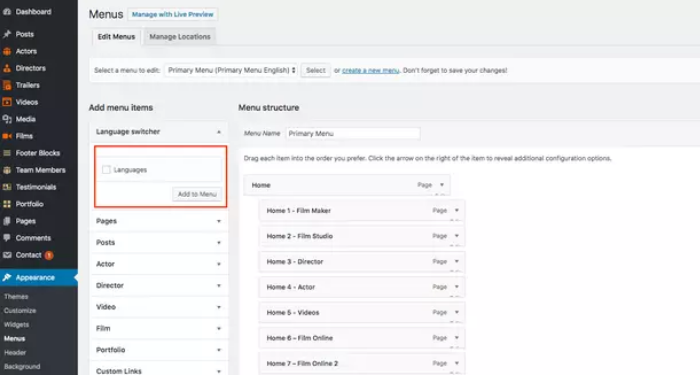Expand the Director menu items panel
Screen dimensions: 700x375
(219, 286)
